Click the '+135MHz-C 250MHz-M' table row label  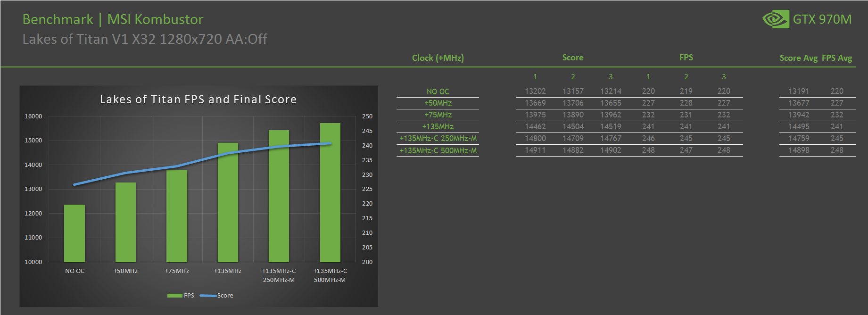tap(438, 139)
